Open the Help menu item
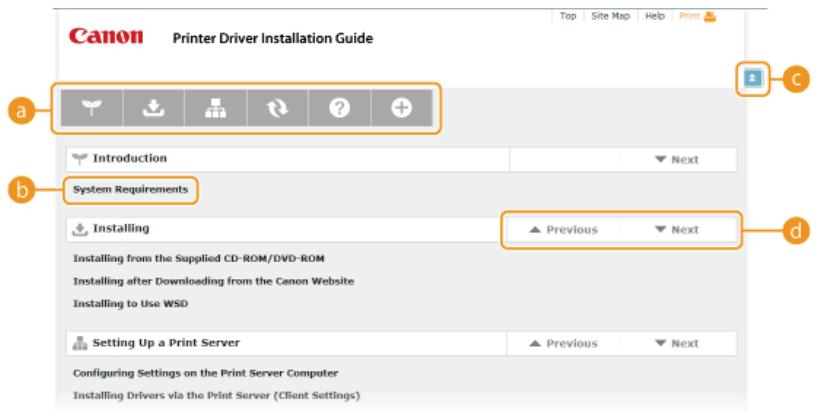This screenshot has width=815, height=412. pos(655,16)
